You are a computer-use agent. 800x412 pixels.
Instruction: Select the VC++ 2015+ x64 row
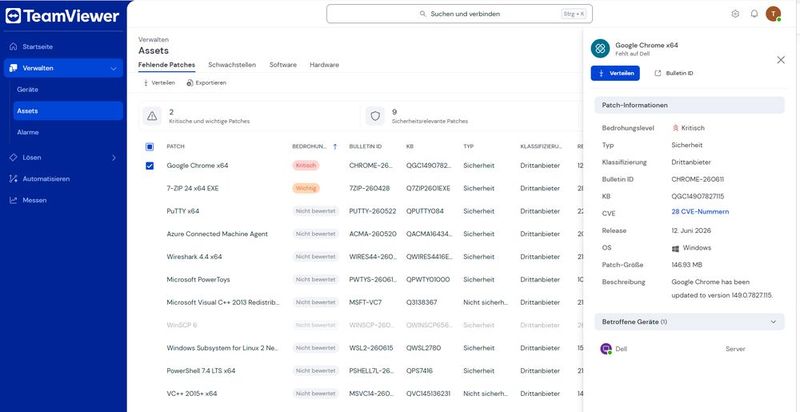click(360, 394)
